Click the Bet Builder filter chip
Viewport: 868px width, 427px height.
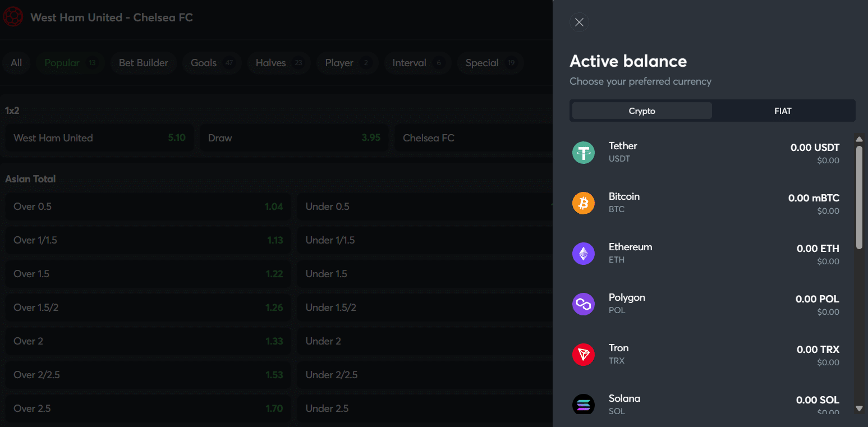(x=144, y=62)
